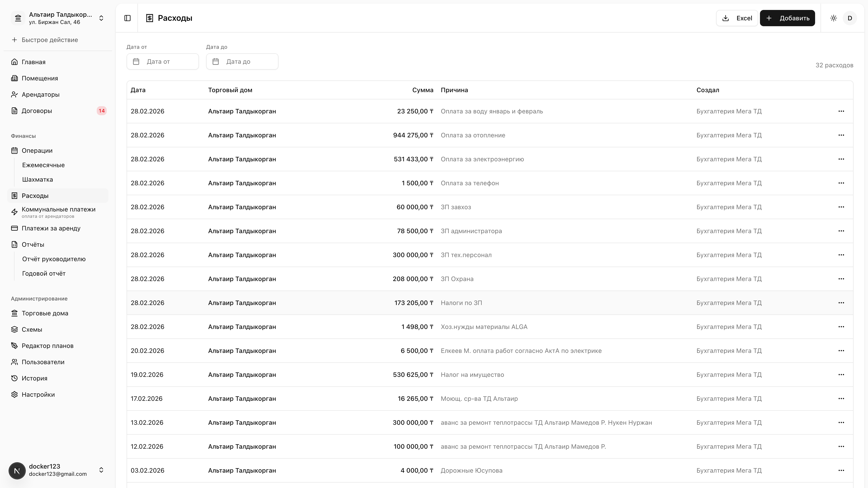The image size is (868, 488).
Task: Select Ежемесячные submenu item
Action: tap(43, 165)
